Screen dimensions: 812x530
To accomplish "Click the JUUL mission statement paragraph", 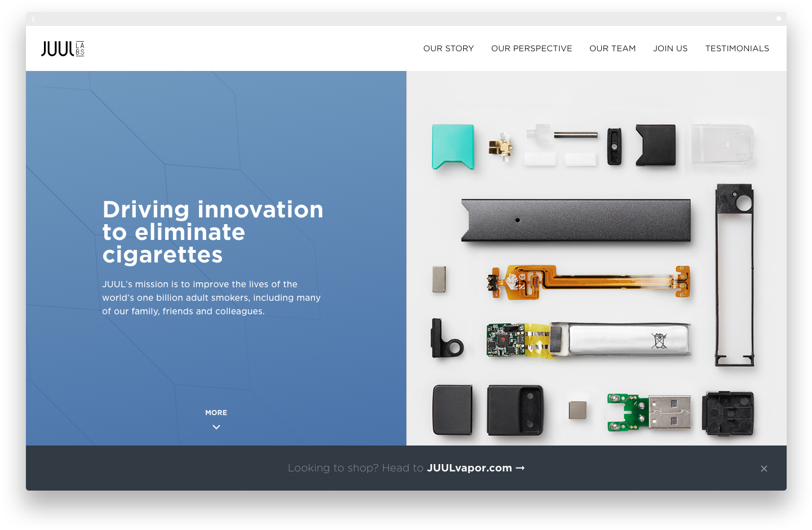I will pyautogui.click(x=211, y=297).
